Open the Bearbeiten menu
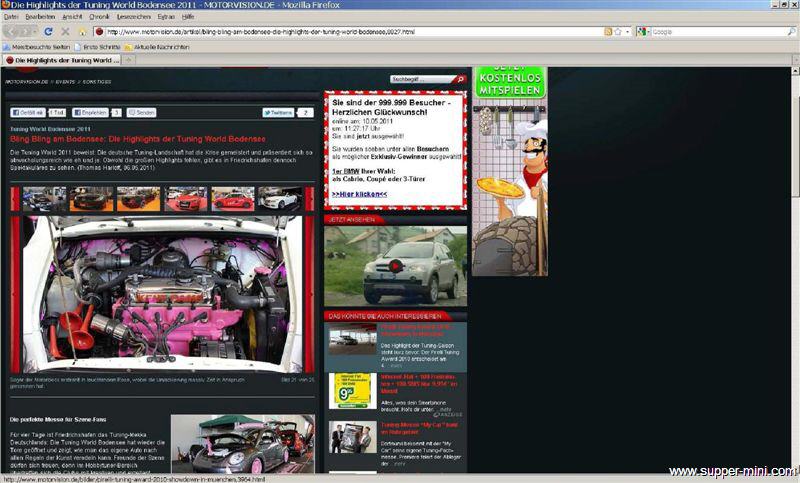Viewport: 800px width, 483px height. point(40,17)
